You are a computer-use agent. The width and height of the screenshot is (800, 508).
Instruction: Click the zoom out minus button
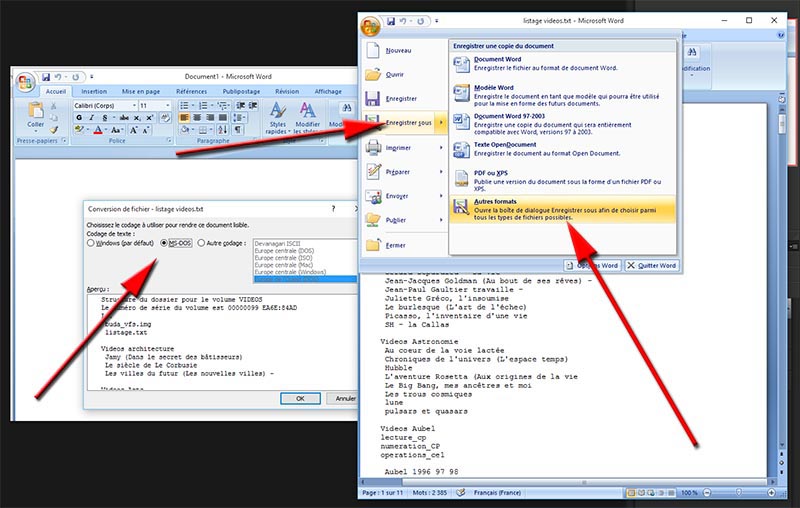pos(707,493)
